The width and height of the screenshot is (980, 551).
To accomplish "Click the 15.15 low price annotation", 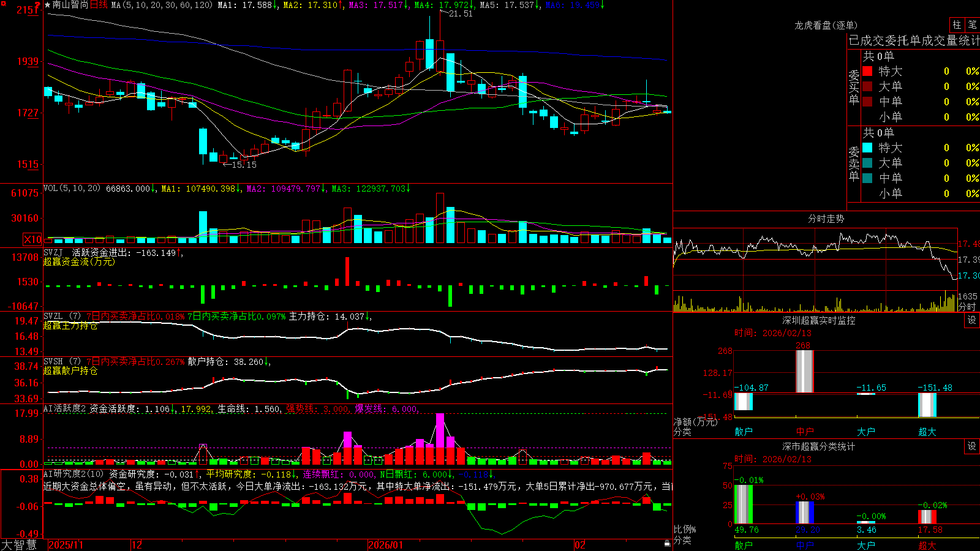I will point(244,165).
